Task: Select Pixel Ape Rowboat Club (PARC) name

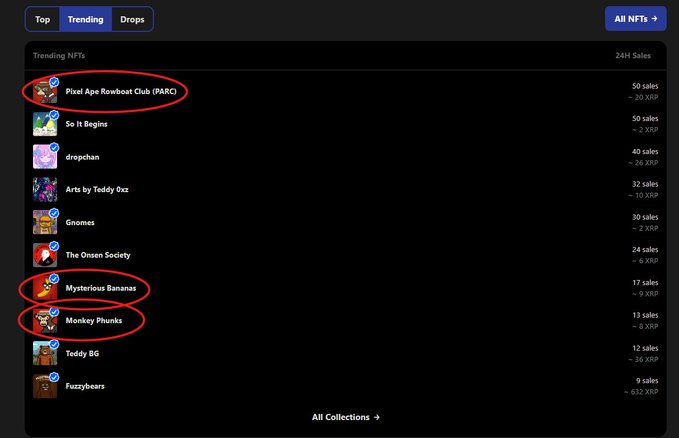Action: pyautogui.click(x=121, y=91)
